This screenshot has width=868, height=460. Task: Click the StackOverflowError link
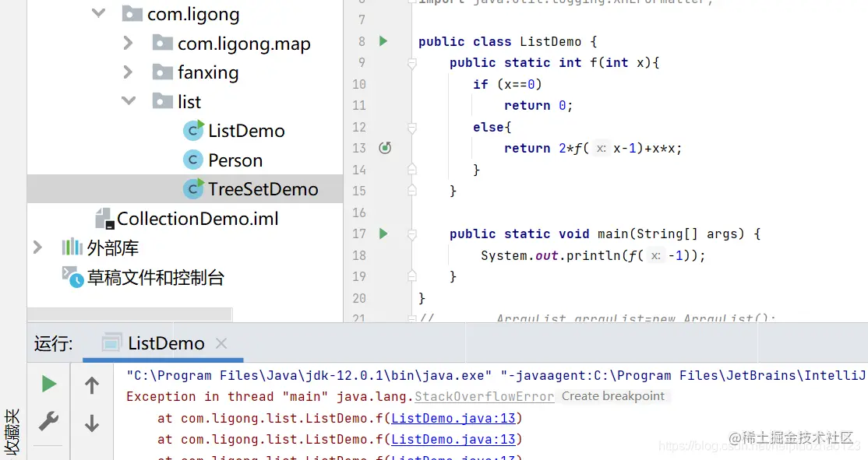(485, 396)
